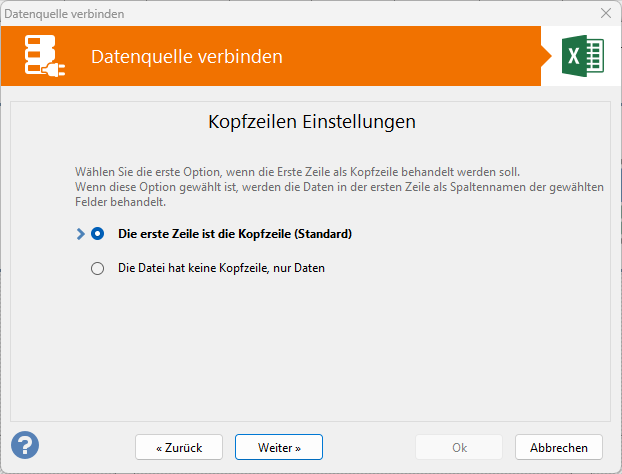Screen dimensions: 622x474
Task: Click the white 'Datenquelle verbinden' banner title
Action: point(186,57)
